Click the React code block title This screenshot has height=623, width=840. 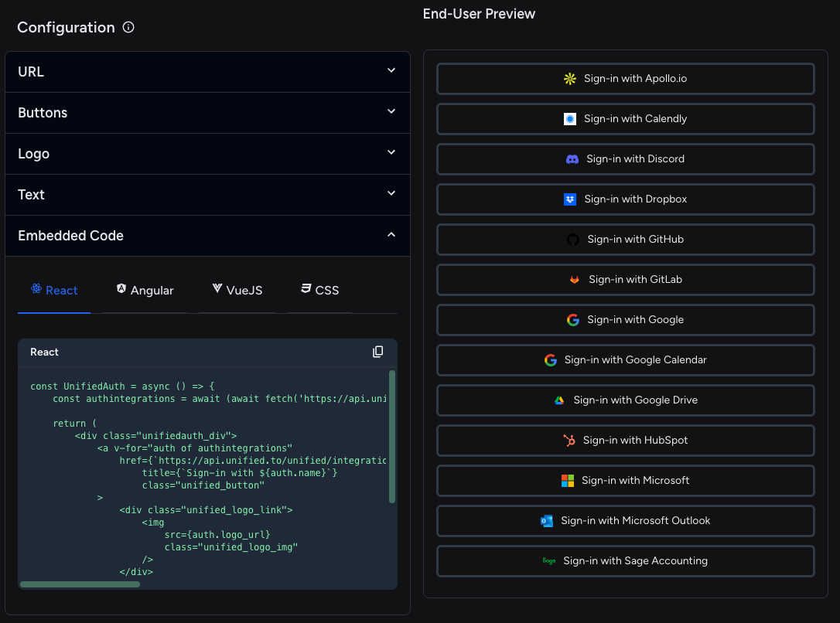coord(44,352)
